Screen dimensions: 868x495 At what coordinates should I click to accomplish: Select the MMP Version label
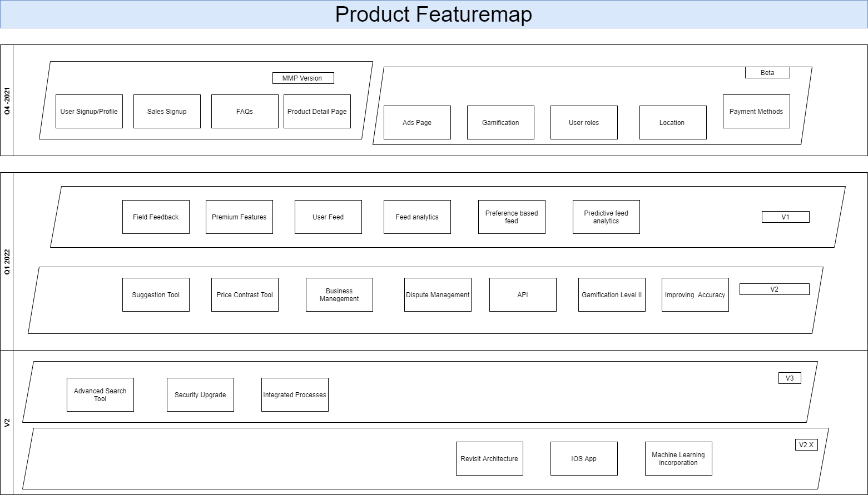click(x=303, y=78)
